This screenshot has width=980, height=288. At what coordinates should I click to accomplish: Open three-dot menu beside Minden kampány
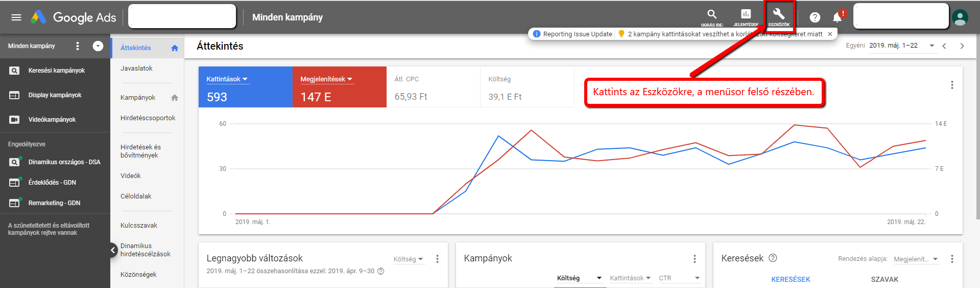pos(78,46)
